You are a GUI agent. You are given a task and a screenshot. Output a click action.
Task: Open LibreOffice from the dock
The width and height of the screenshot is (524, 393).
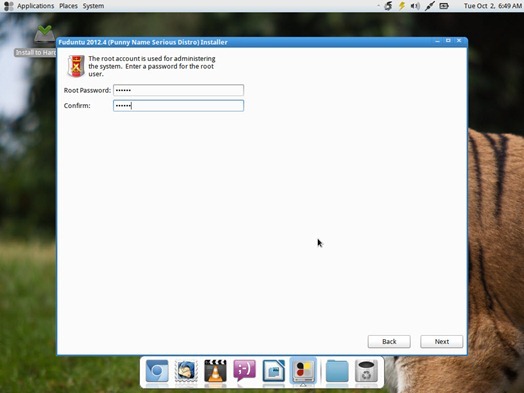pos(274,371)
